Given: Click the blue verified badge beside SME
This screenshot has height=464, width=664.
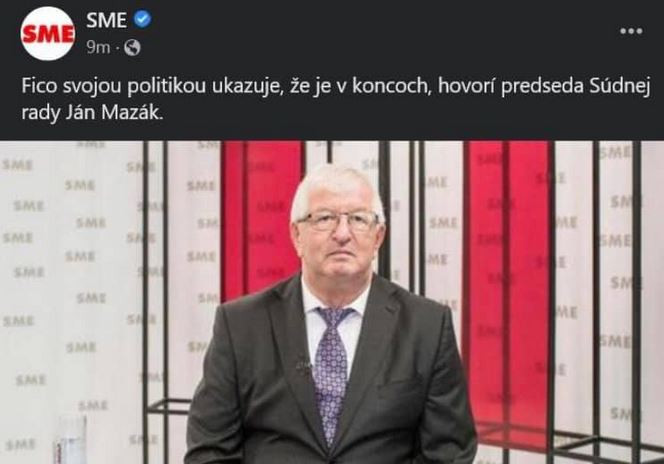Looking at the screenshot, I should click(x=142, y=19).
